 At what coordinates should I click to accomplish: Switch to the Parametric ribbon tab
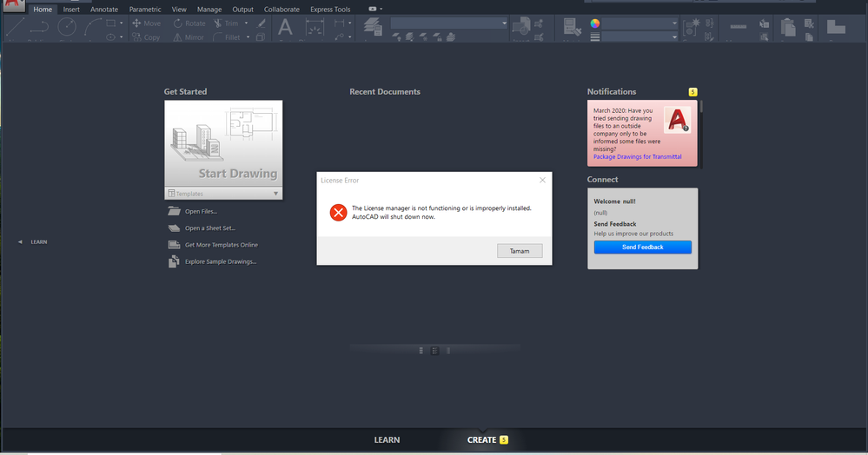[145, 10]
